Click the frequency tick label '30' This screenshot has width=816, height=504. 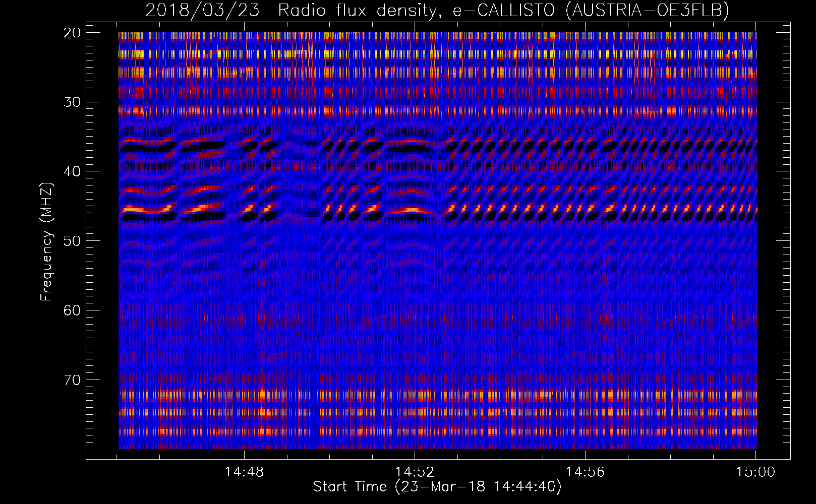click(73, 102)
